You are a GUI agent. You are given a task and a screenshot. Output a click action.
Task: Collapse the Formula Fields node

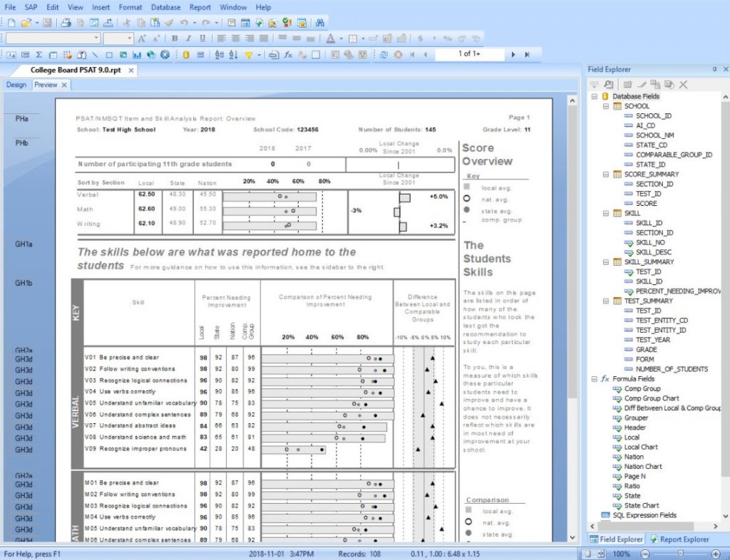(x=594, y=379)
